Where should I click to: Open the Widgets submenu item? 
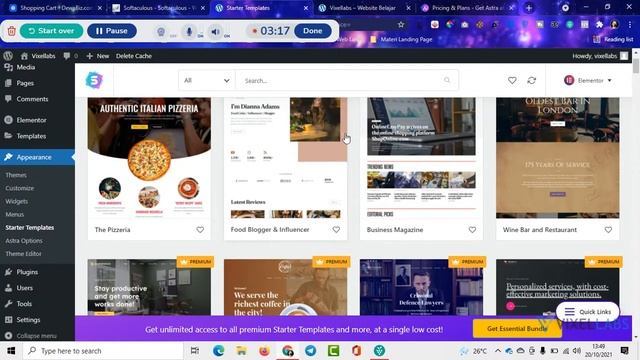tap(17, 201)
